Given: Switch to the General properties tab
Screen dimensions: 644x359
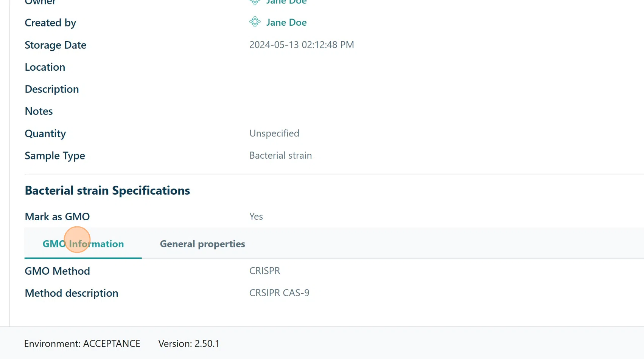Looking at the screenshot, I should [x=202, y=244].
